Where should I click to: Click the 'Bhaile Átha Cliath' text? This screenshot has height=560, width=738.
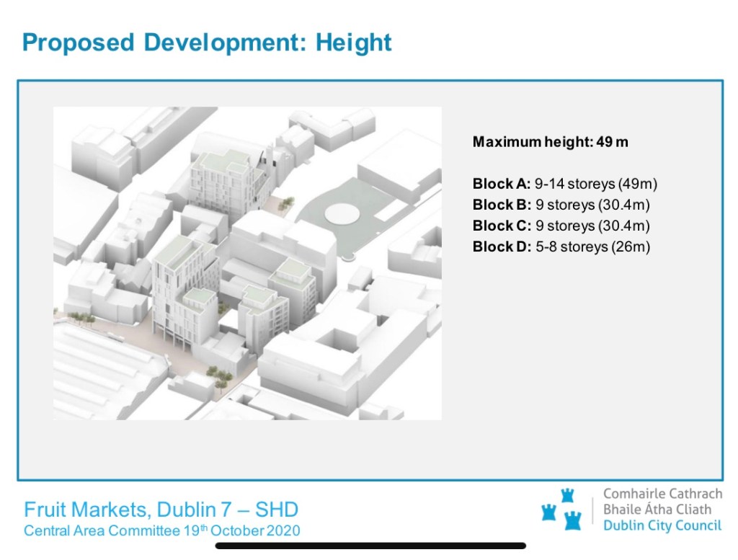(657, 510)
